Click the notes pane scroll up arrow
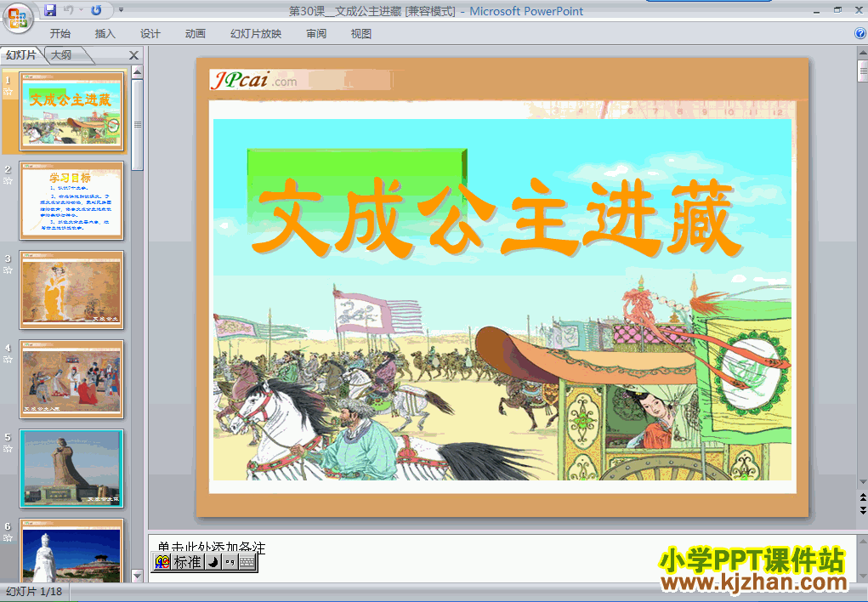 862,541
